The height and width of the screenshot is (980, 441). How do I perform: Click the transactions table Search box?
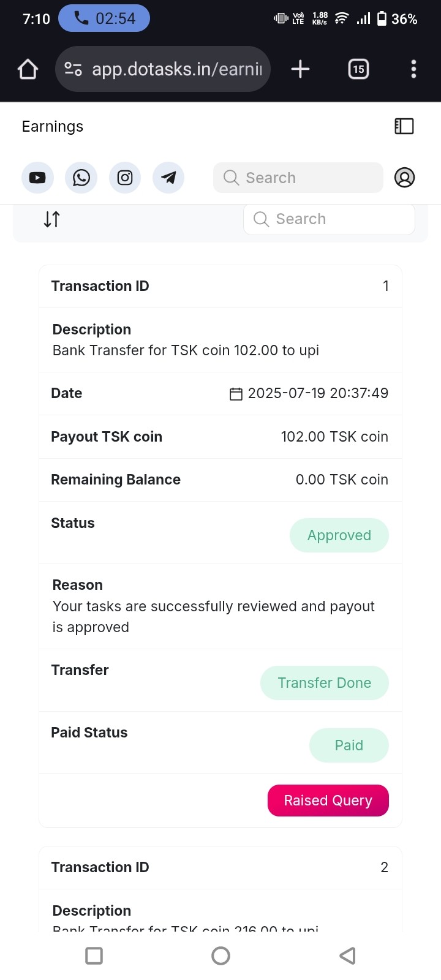(329, 219)
